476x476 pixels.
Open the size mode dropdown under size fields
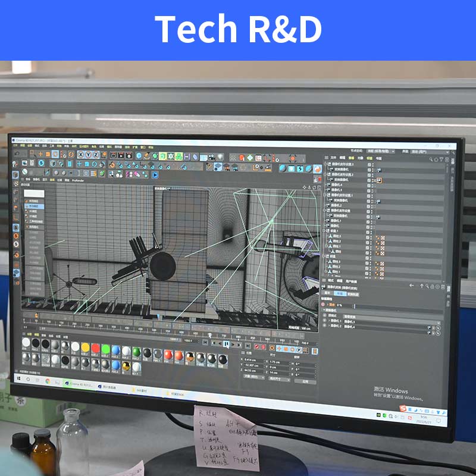point(279,379)
